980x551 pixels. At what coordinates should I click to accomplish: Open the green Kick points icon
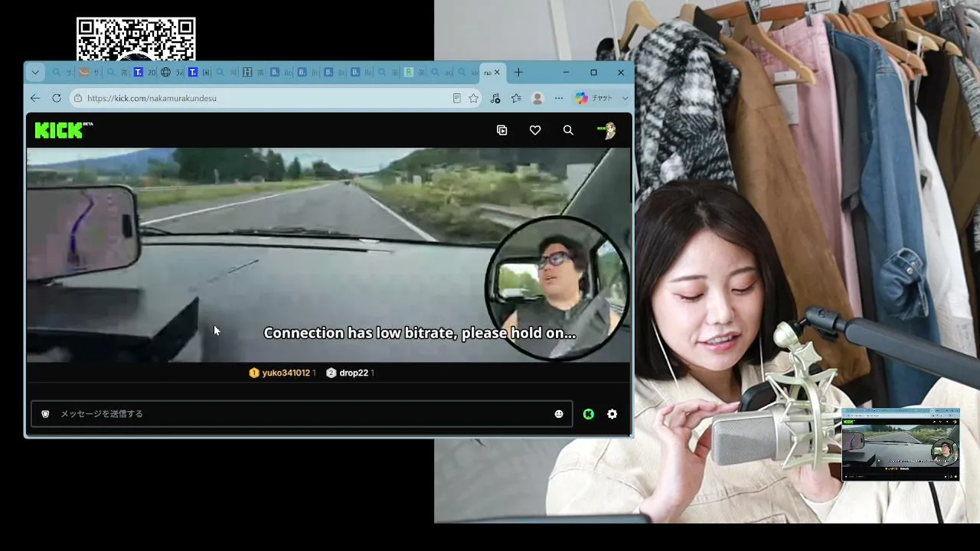tap(588, 414)
